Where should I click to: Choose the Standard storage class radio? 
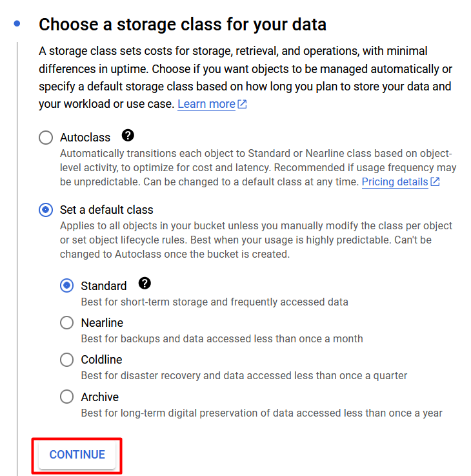coord(66,285)
